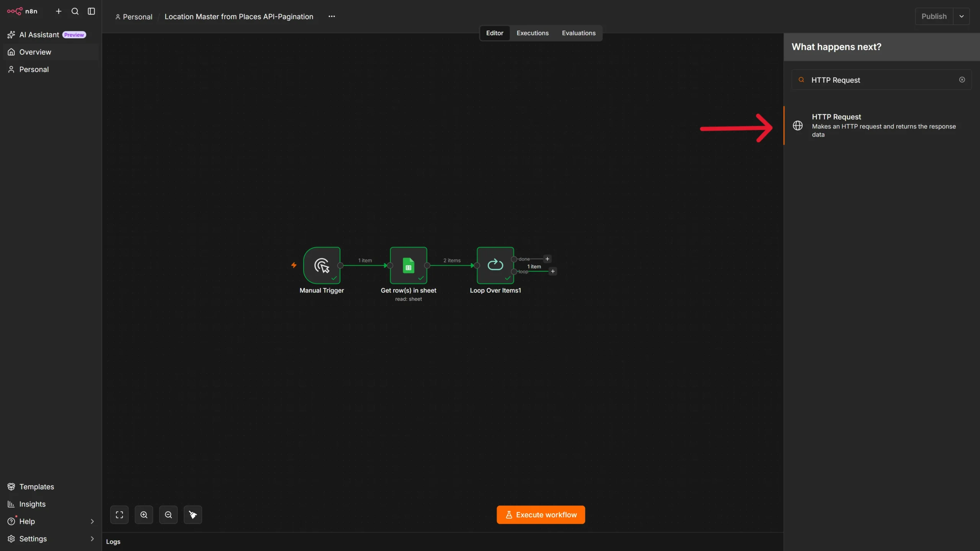Switch to Evaluations tab
This screenshot has width=980, height=551.
tap(578, 33)
